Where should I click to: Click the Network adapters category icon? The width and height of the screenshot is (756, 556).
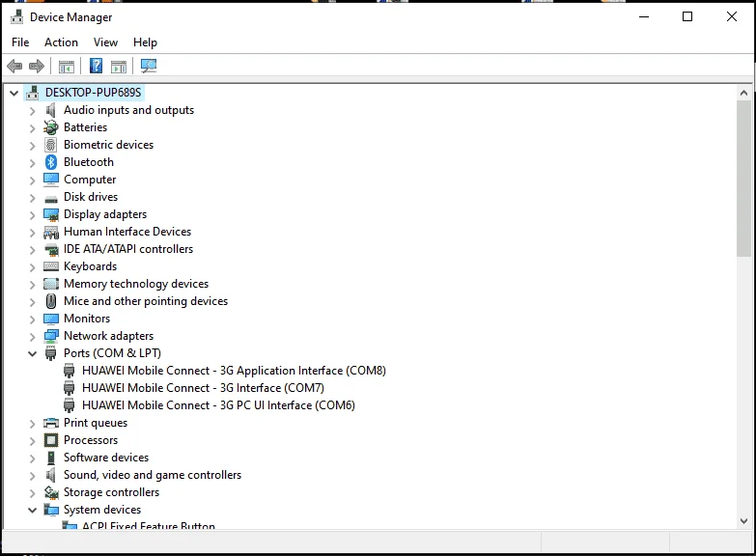coord(51,336)
